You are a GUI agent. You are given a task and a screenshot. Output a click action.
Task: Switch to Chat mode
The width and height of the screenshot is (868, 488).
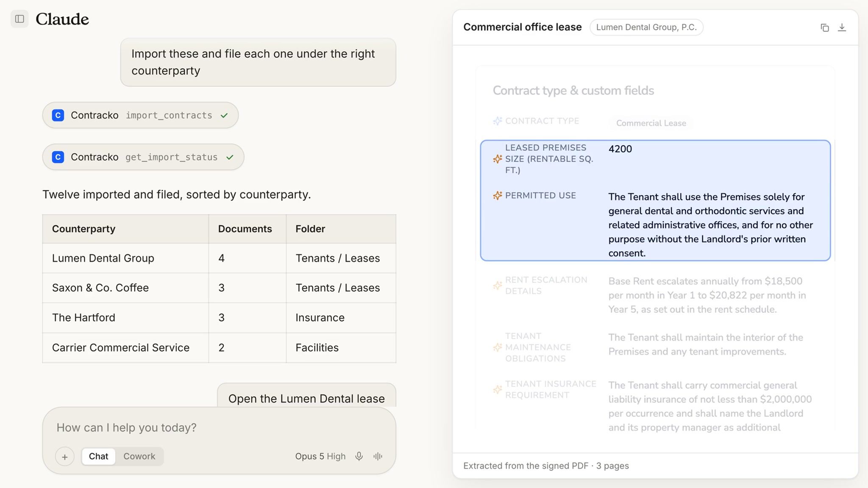(98, 456)
